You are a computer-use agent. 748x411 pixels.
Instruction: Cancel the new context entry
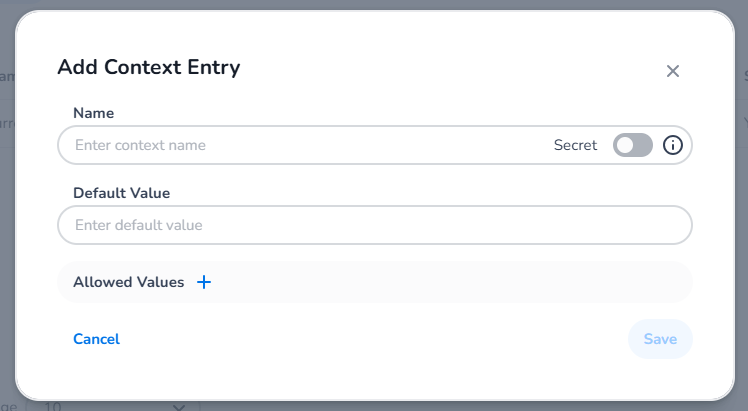point(96,339)
